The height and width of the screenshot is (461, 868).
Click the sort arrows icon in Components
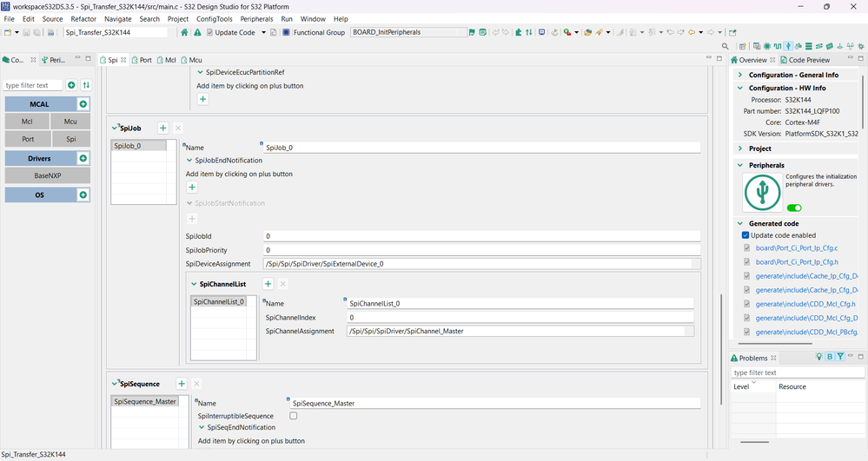click(x=86, y=85)
